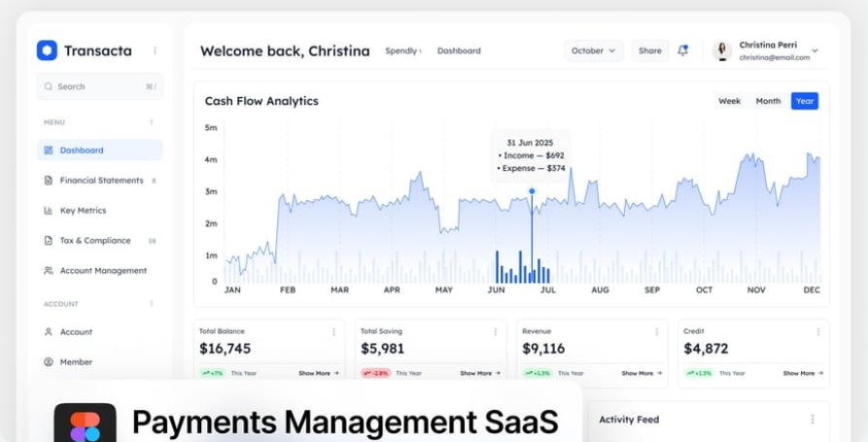Switch chart to Month view

(x=768, y=101)
